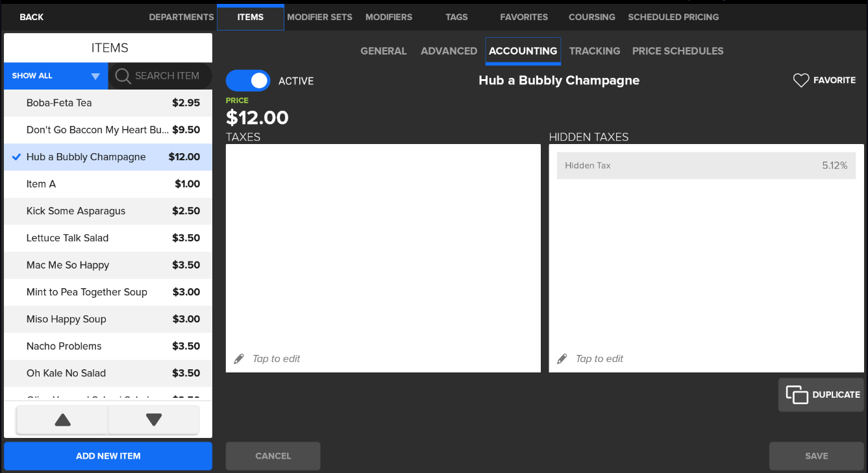Switch to the GENERAL tab

click(384, 51)
